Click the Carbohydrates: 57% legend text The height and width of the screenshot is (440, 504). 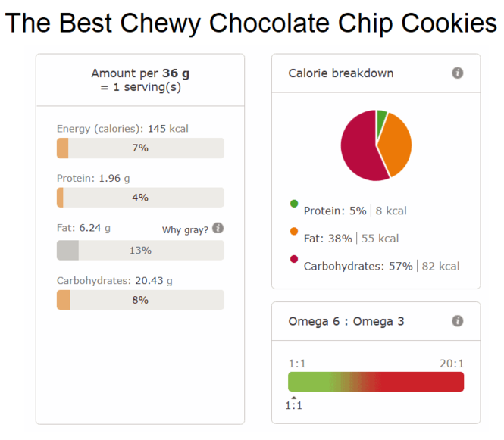[x=358, y=266]
